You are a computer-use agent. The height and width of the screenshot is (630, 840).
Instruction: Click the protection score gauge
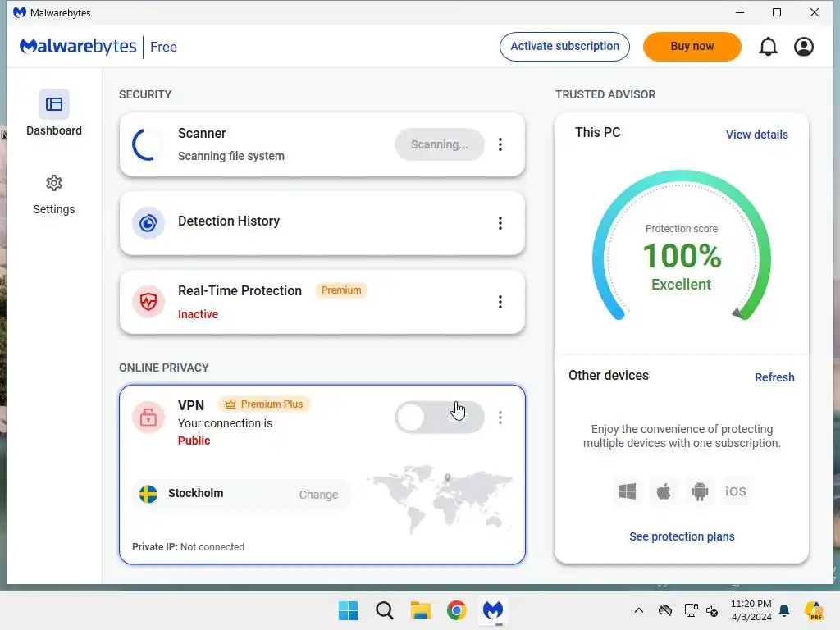(x=682, y=246)
